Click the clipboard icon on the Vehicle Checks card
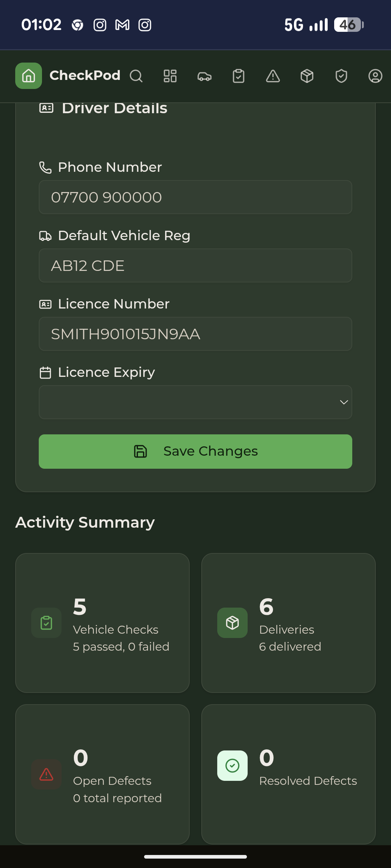The height and width of the screenshot is (868, 391). tap(46, 622)
